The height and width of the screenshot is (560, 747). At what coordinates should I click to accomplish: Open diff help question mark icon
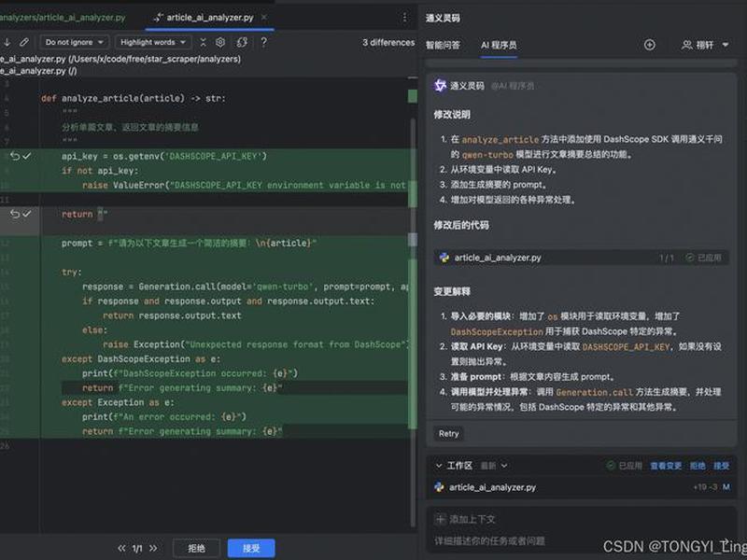[x=264, y=42]
